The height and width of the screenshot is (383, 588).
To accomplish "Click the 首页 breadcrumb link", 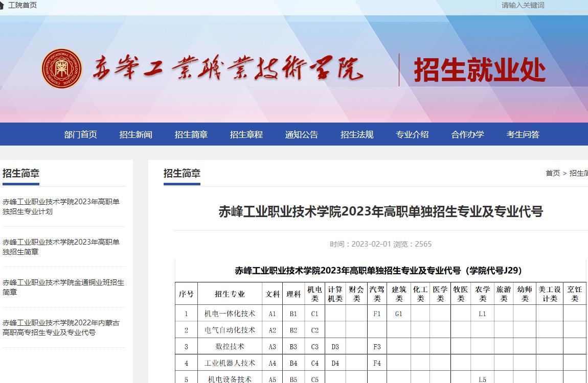I will [553, 173].
